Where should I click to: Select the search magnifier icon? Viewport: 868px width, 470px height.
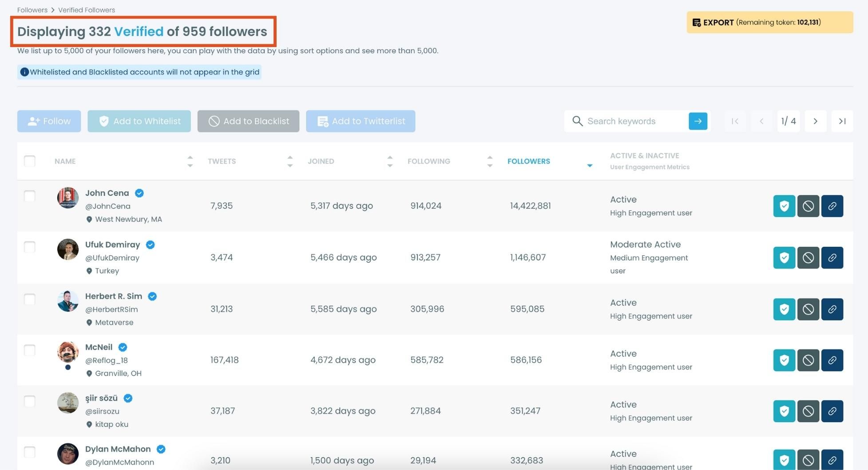coord(578,121)
